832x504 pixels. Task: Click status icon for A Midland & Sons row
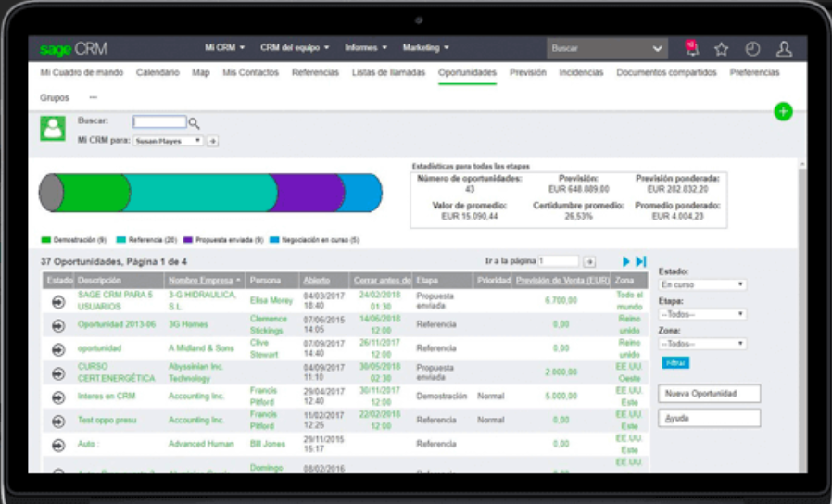click(58, 349)
